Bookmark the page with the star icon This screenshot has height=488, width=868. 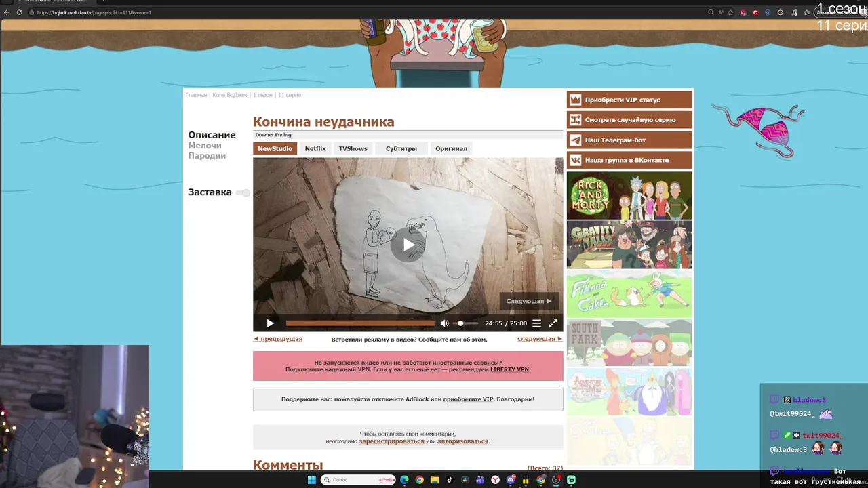[730, 12]
